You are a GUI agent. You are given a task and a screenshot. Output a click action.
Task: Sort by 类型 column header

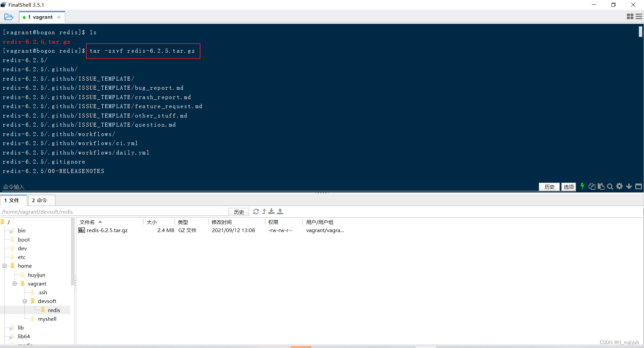point(191,222)
